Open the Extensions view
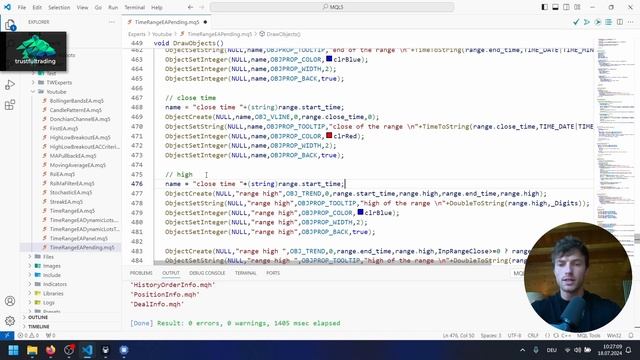 click(10, 105)
